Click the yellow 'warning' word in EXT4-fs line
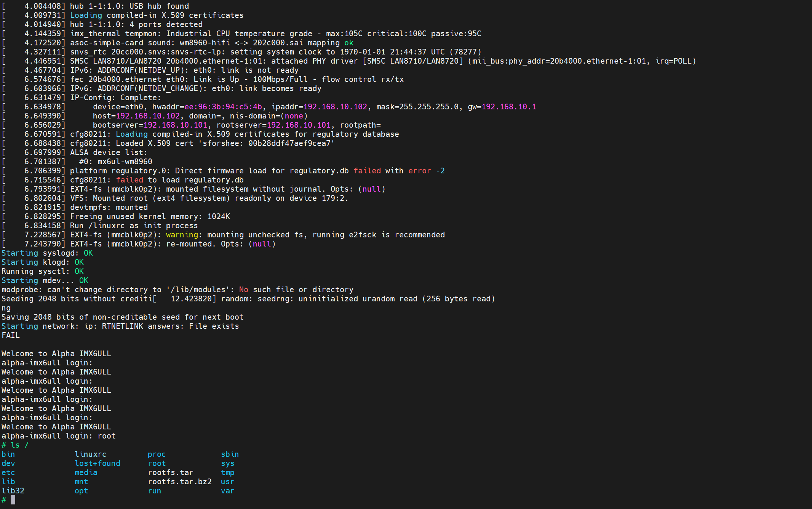The height and width of the screenshot is (509, 812). tap(182, 235)
